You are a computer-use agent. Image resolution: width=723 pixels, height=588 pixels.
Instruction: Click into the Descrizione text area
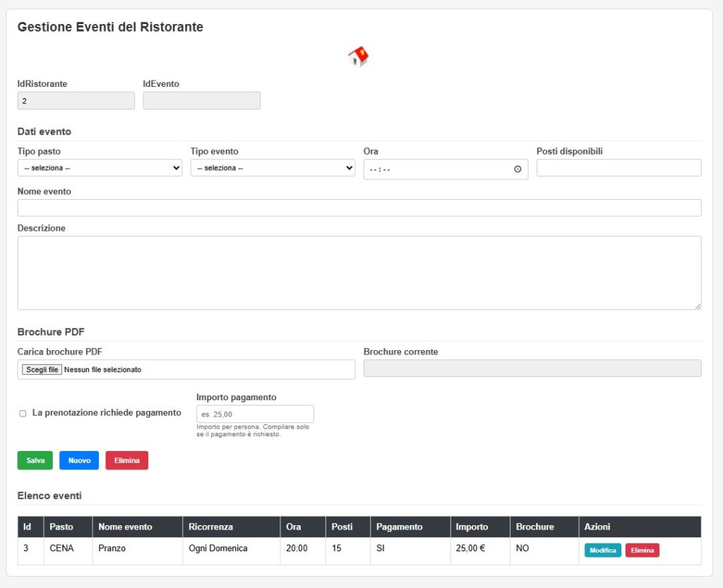pos(359,272)
